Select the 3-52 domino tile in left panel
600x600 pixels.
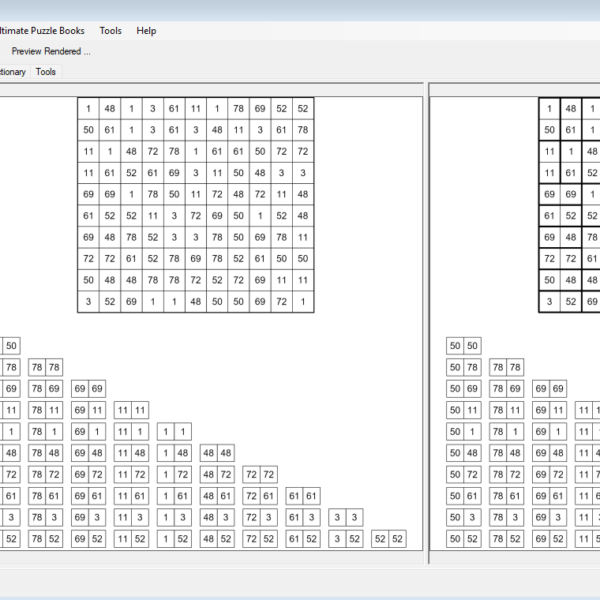tap(346, 539)
